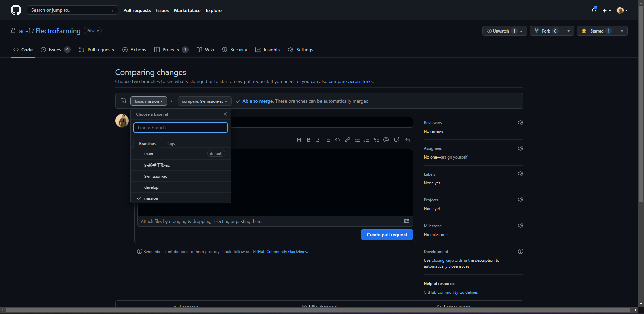644x314 pixels.
Task: Open the Wiki tab
Action: [x=205, y=50]
